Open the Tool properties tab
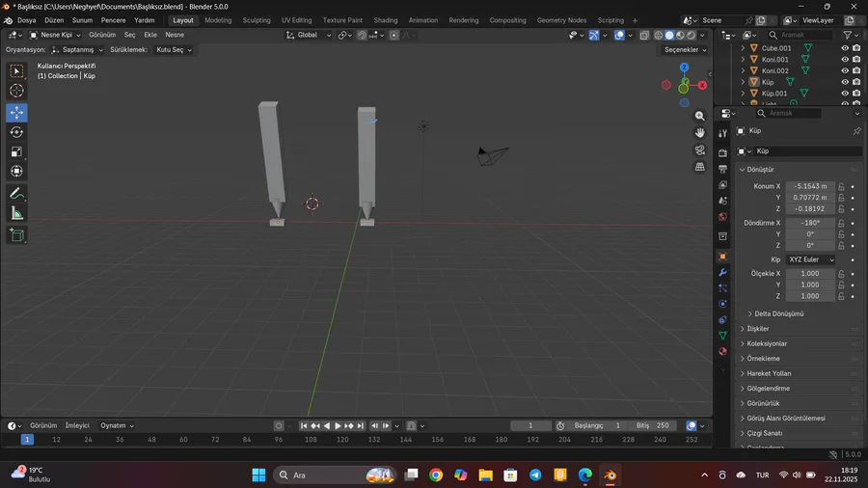The height and width of the screenshot is (488, 868). pos(722,133)
